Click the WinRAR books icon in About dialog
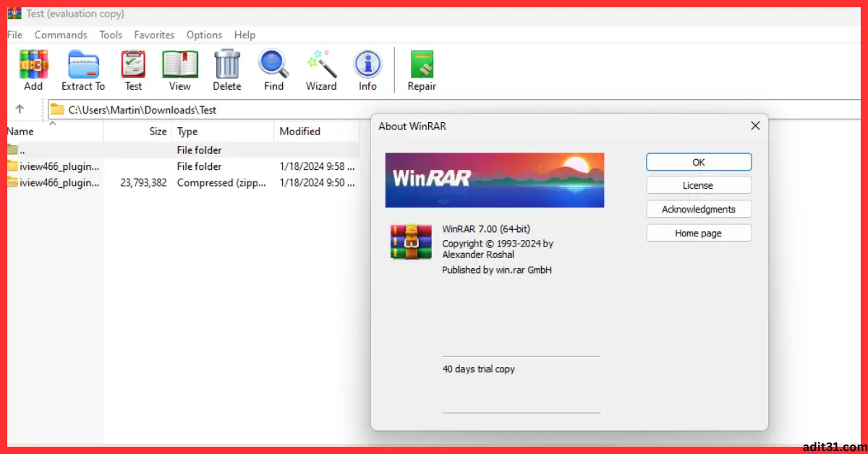The width and height of the screenshot is (868, 454). (x=411, y=242)
